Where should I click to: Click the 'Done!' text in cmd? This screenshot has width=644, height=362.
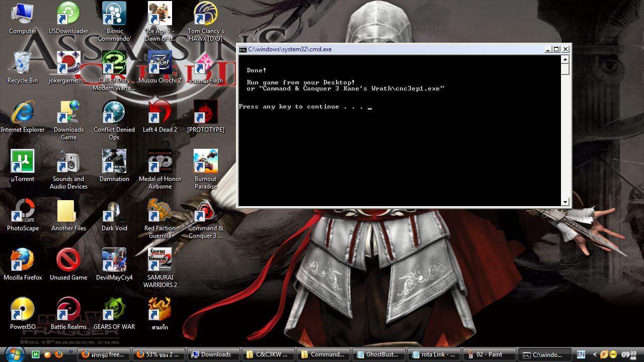coord(257,70)
